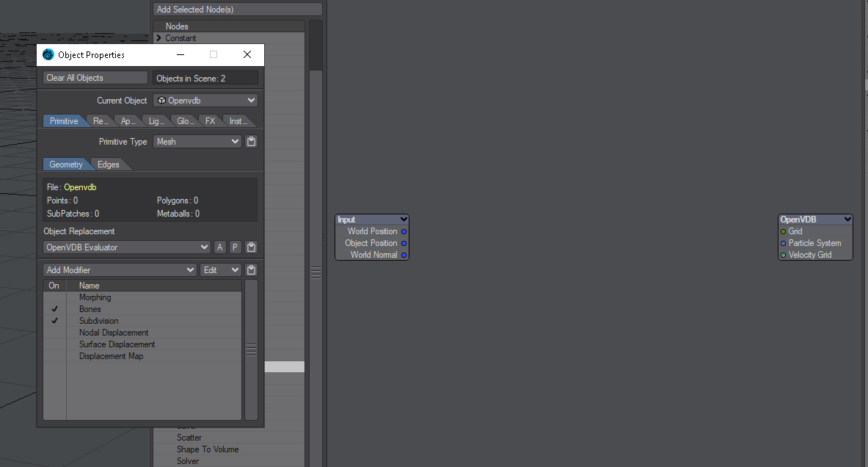Switch to the FX tab
The image size is (868, 467).
211,120
